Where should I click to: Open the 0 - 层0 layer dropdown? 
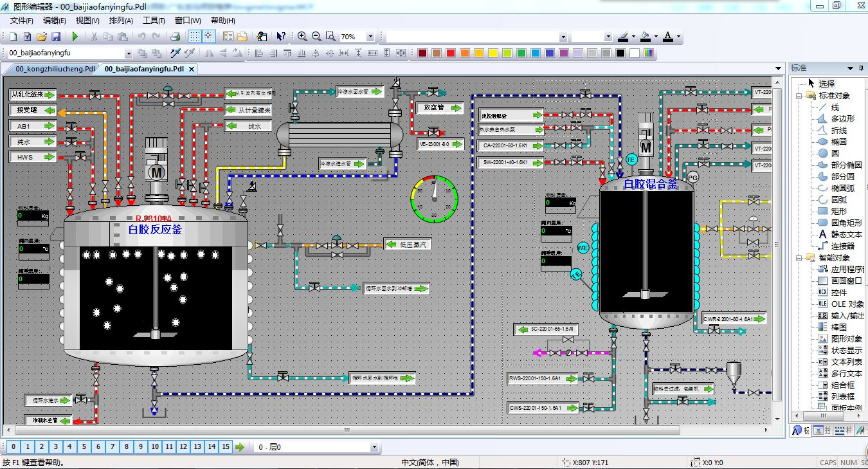[374, 447]
